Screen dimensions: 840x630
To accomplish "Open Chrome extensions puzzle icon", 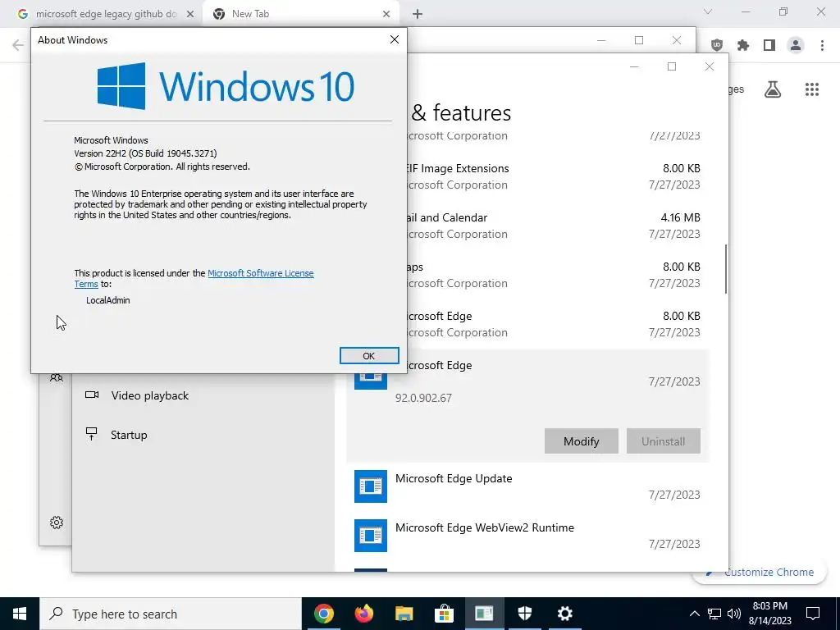I will (x=743, y=45).
